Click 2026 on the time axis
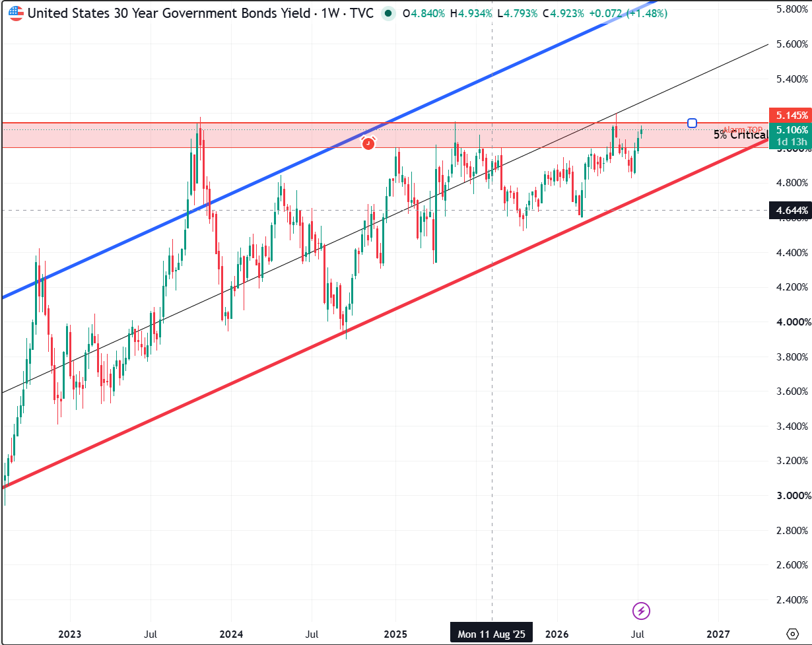Screen dimensions: 812x645 (x=558, y=634)
